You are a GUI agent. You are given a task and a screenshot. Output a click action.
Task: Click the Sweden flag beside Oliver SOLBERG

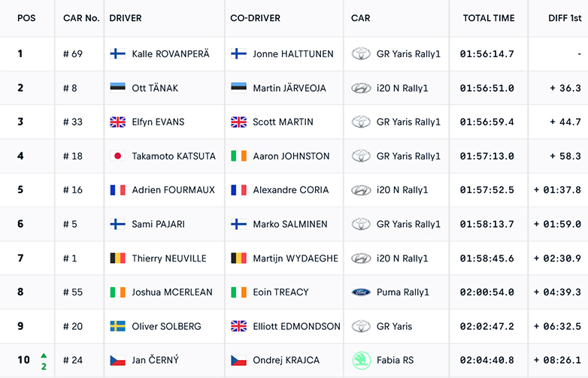tap(117, 326)
